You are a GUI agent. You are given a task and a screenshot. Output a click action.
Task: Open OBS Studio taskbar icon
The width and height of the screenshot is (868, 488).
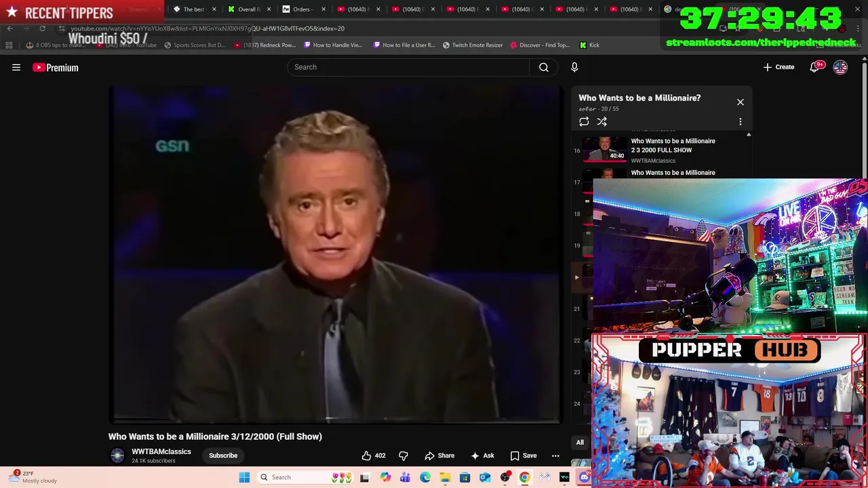point(505,477)
